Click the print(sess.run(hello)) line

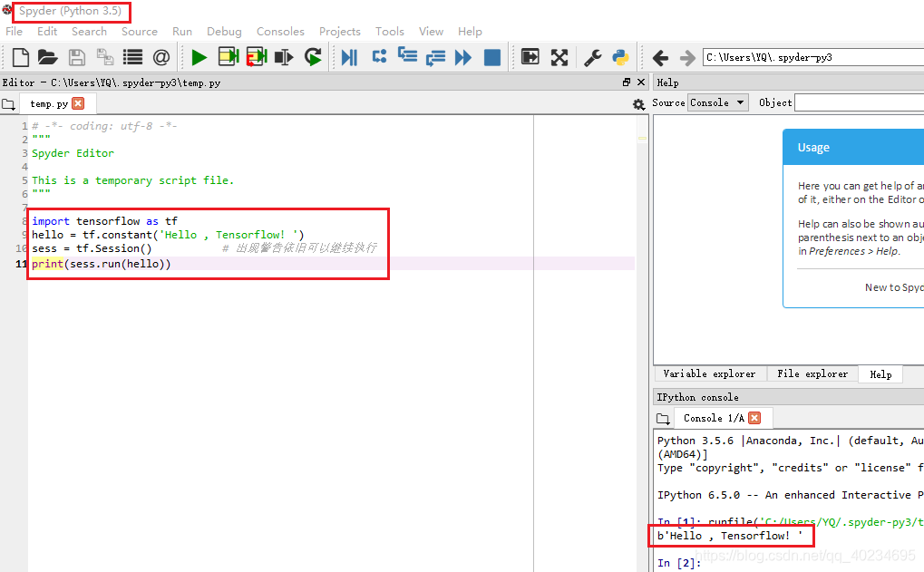click(102, 263)
